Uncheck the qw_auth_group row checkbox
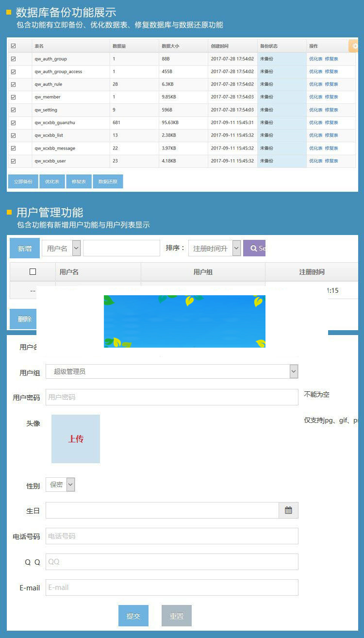The image size is (364, 638). coord(14,59)
